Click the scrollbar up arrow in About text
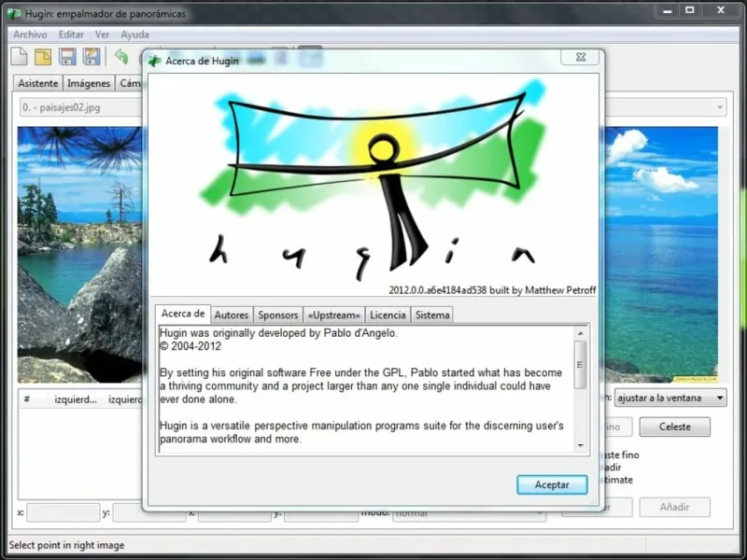This screenshot has width=747, height=560. (x=580, y=333)
